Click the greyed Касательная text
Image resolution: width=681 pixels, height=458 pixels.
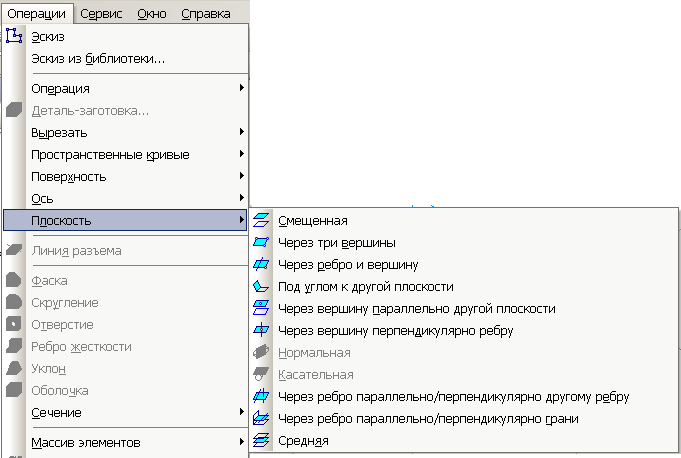(316, 375)
